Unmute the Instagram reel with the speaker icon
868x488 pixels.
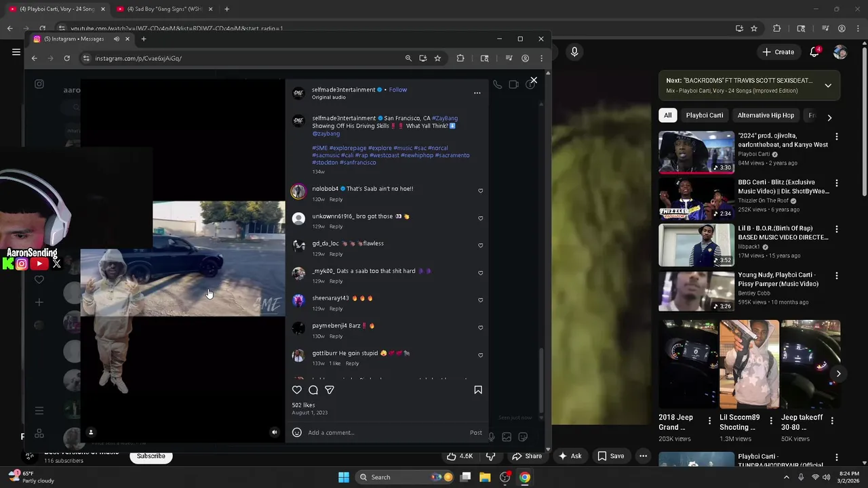(x=275, y=432)
